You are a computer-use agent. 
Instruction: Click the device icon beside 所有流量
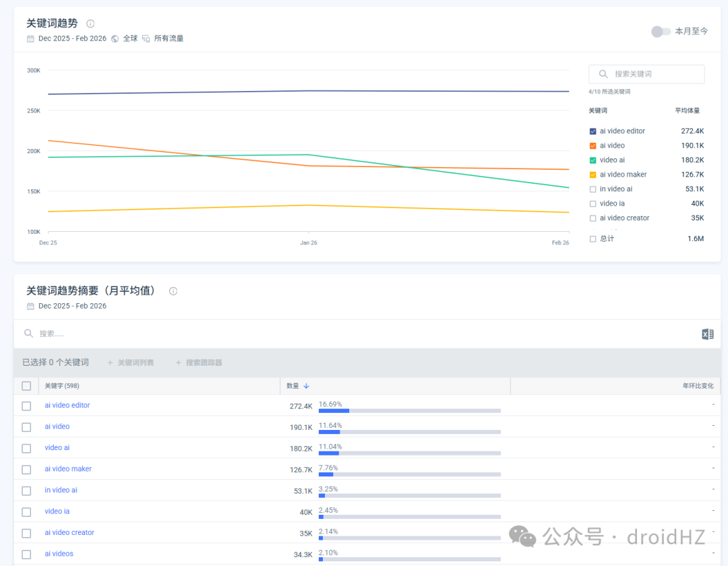click(x=146, y=38)
